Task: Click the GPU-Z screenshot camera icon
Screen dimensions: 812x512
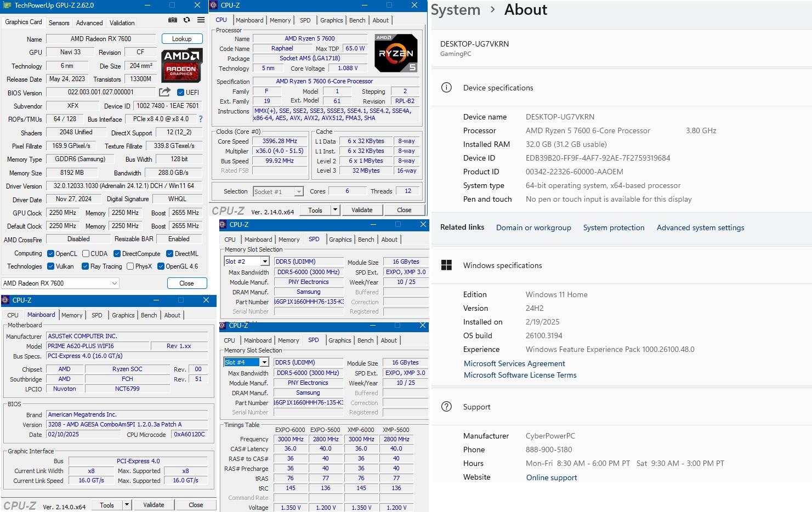Action: point(173,20)
